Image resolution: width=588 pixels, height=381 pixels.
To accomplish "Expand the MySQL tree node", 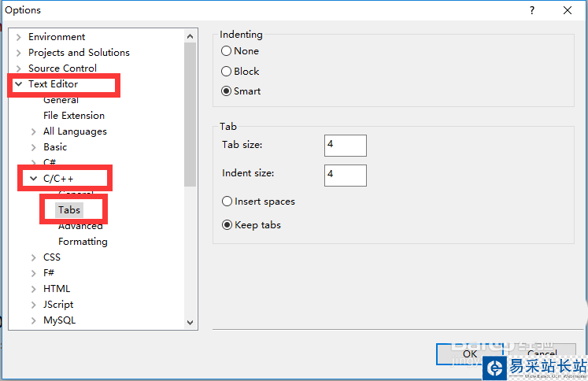I will point(33,320).
